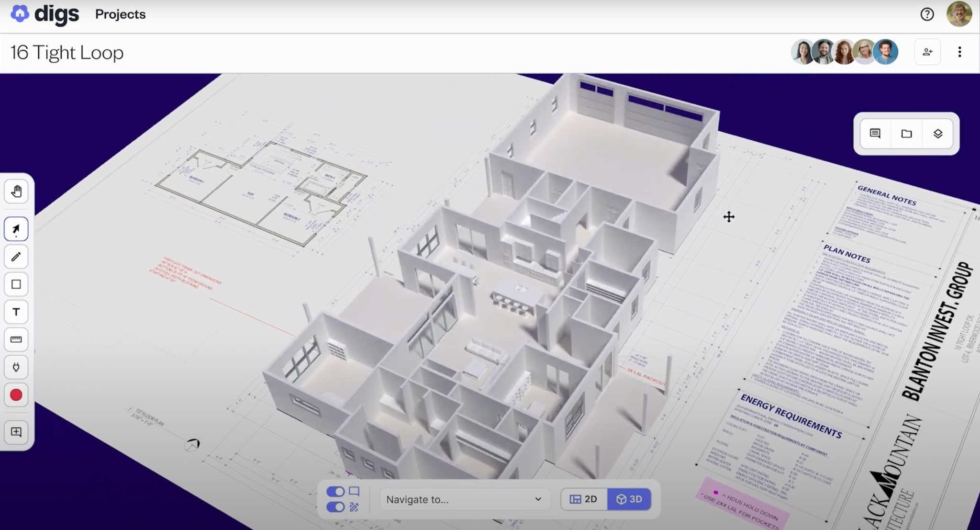This screenshot has height=530, width=980.
Task: Select the rectangle shape tool
Action: point(16,284)
